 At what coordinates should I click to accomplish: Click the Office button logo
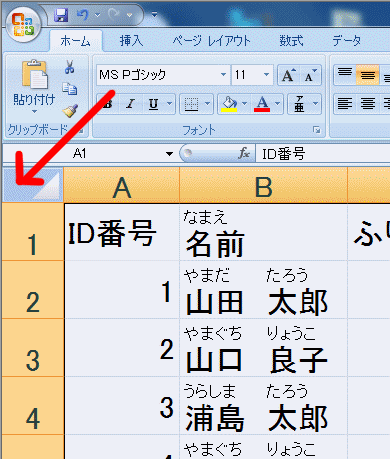pos(23,25)
